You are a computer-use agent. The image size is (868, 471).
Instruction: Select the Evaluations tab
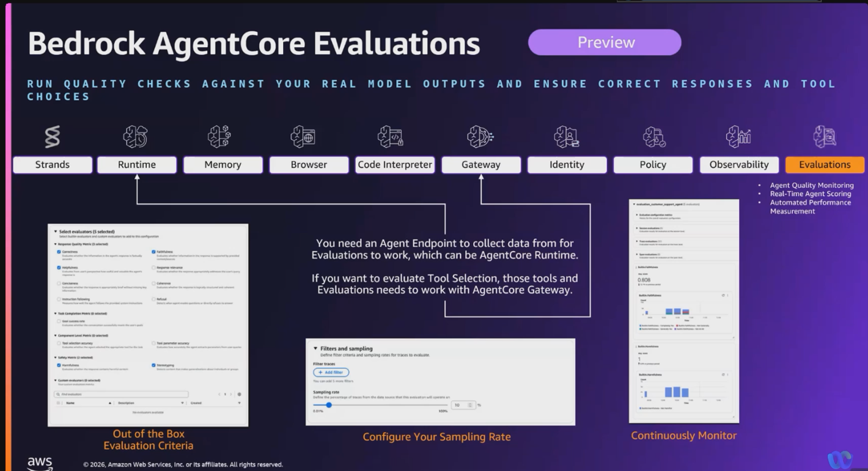[824, 165]
